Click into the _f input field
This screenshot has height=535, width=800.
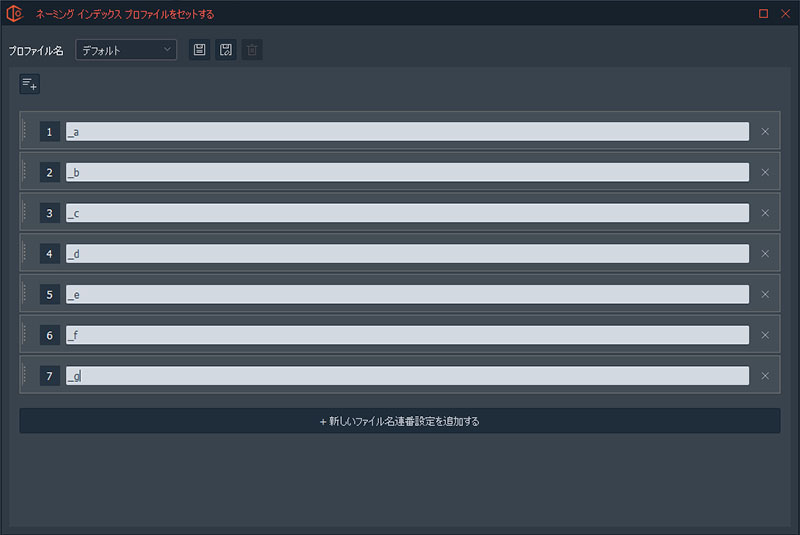[x=407, y=335]
